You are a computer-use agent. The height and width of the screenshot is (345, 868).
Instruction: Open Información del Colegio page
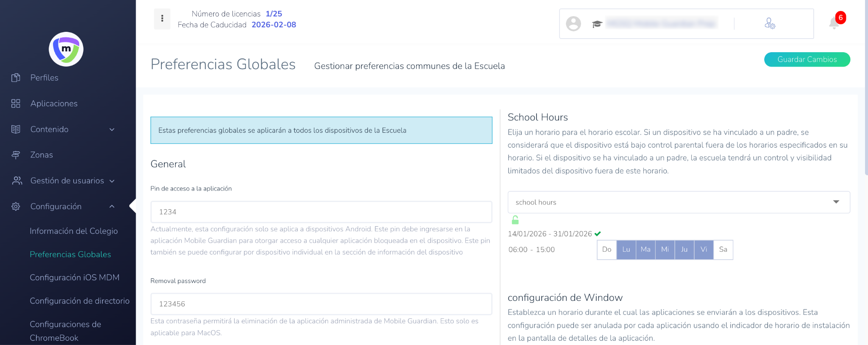coord(74,231)
